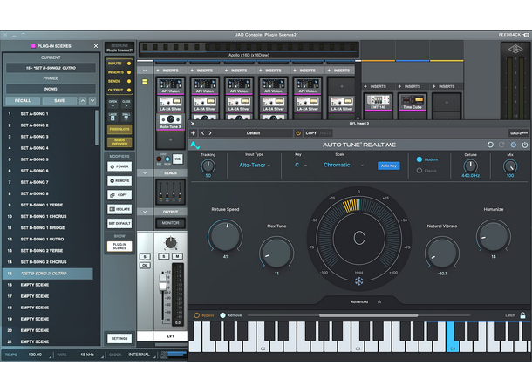Click the Auto-Tune undo icon
The height and width of the screenshot is (392, 532).
click(x=490, y=145)
